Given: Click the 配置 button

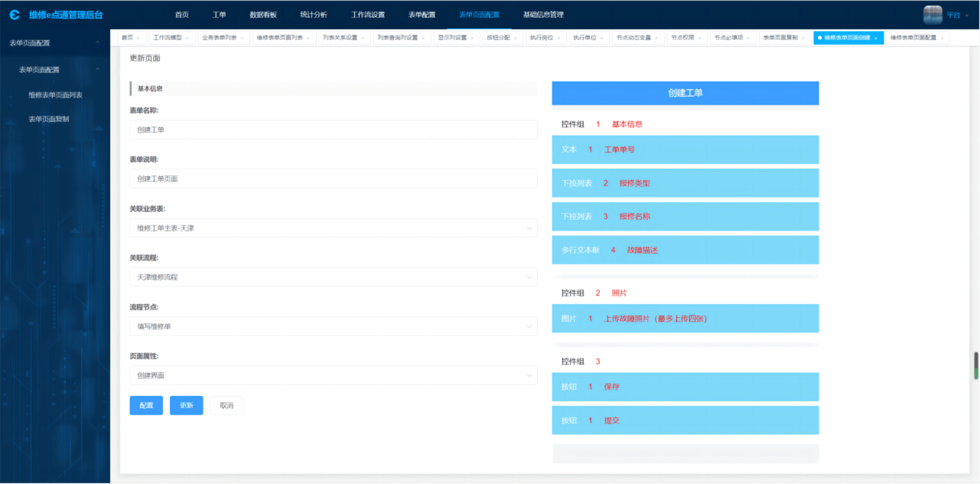Looking at the screenshot, I should click(x=146, y=406).
